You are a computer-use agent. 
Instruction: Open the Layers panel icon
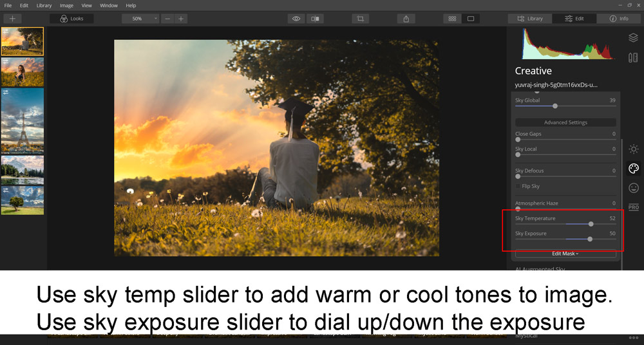633,38
